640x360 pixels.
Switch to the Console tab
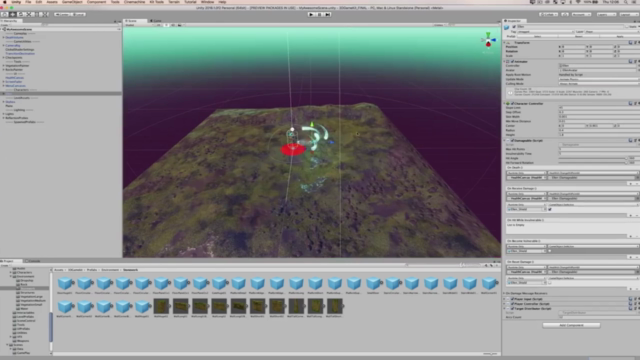pos(33,261)
